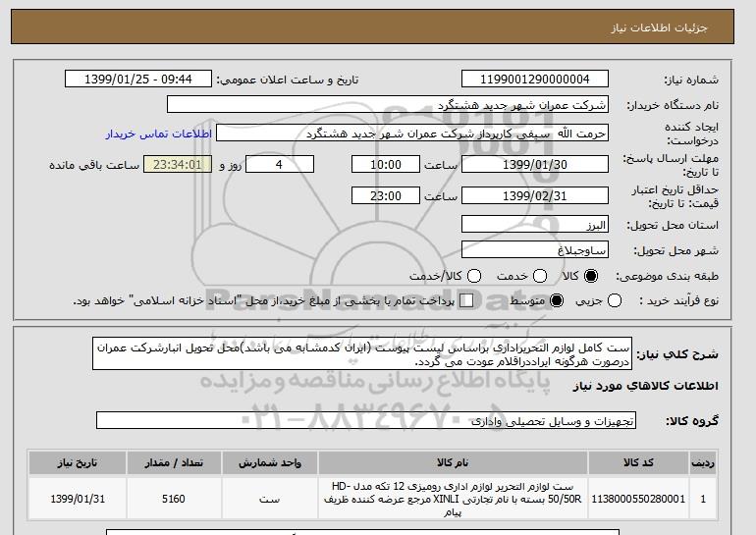Click the quantity cell 5160
Screen dimensions: 756x535
(174, 499)
